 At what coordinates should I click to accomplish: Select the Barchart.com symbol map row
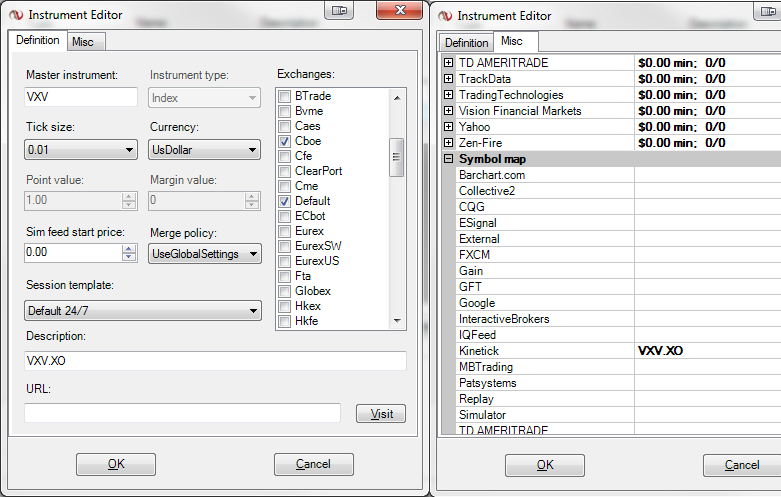[618, 175]
